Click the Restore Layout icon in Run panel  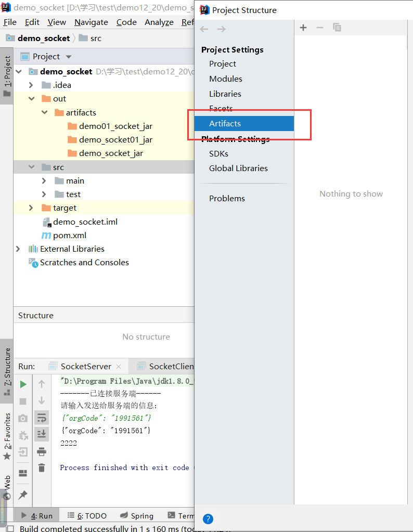click(x=23, y=473)
